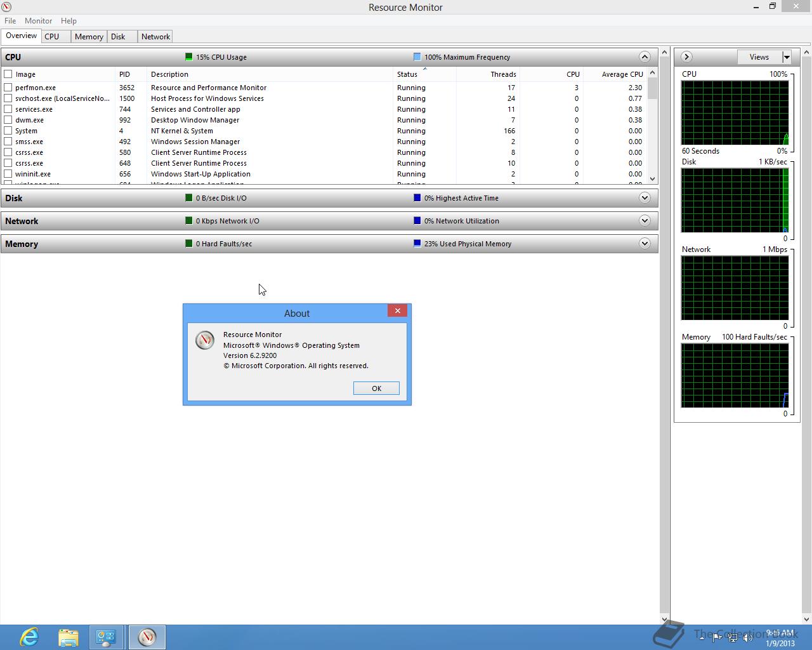
Task: Check the smss.exe process checkbox
Action: coord(8,141)
